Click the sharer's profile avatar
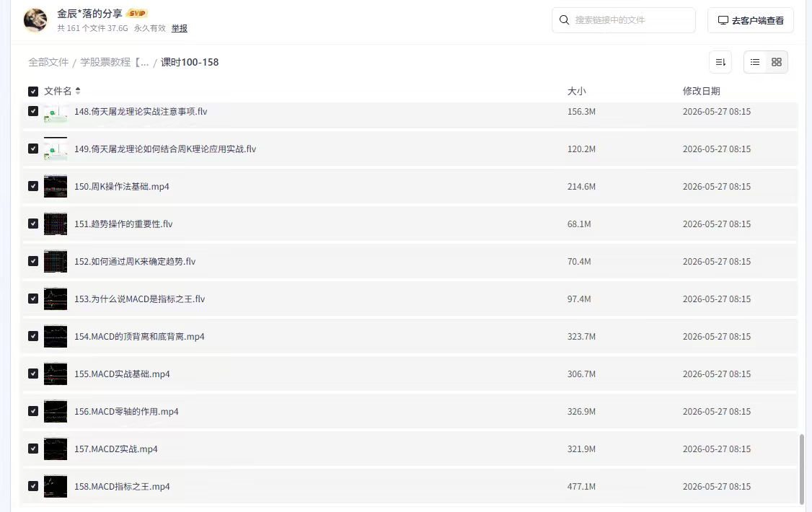Screen dimensions: 812x512 tap(35, 20)
